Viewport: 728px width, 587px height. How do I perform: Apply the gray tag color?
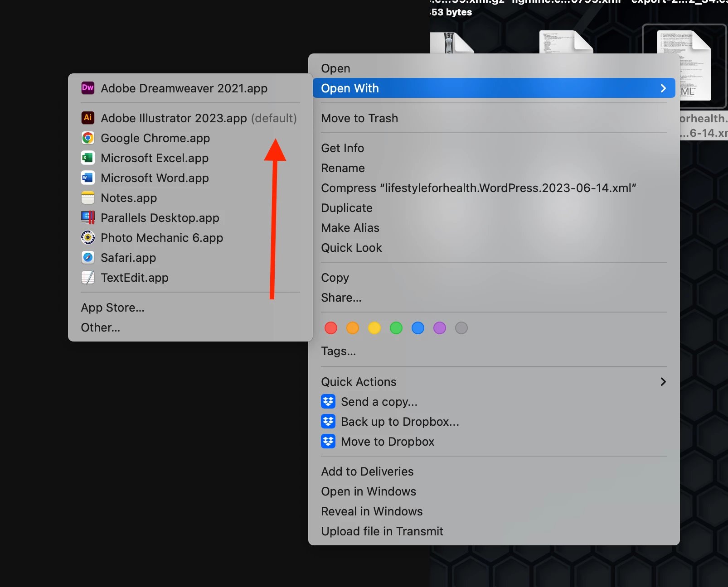click(461, 328)
